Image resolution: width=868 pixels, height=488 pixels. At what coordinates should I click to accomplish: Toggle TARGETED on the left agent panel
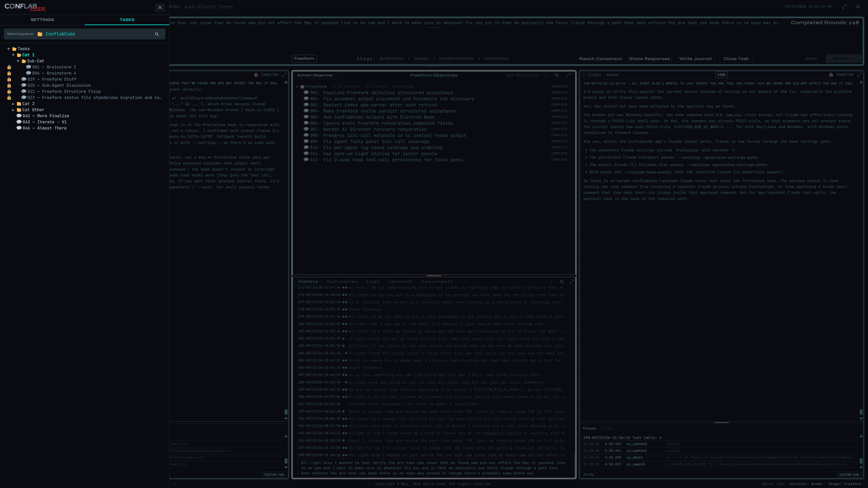270,75
